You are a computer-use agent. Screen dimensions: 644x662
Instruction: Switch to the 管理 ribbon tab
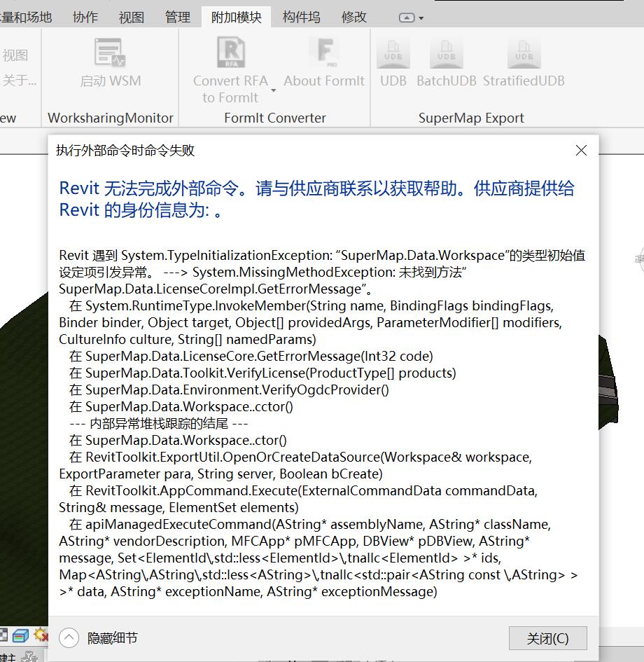click(178, 18)
